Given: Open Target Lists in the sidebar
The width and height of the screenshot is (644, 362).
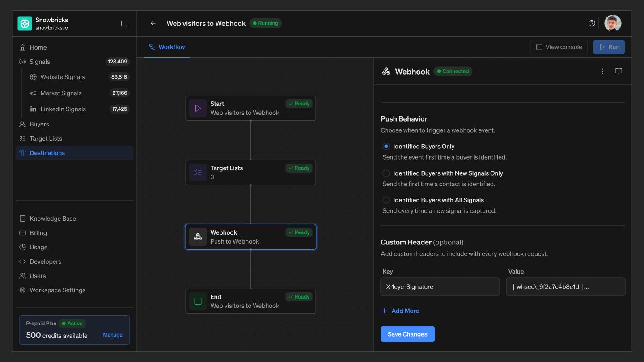Looking at the screenshot, I should 74,139.
